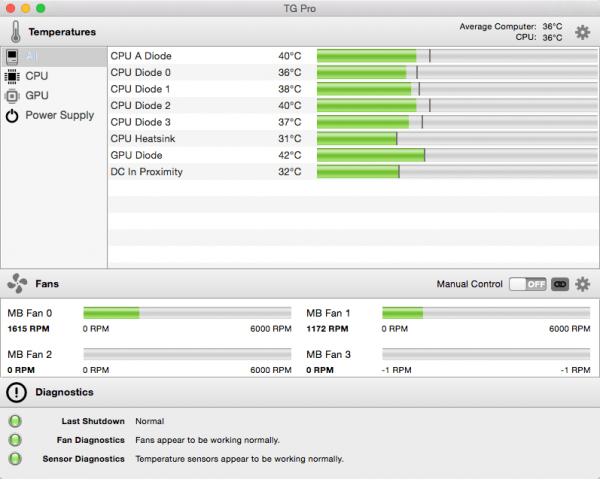The image size is (600, 479).
Task: Click the Temperature sensors working normally message
Action: [x=240, y=459]
